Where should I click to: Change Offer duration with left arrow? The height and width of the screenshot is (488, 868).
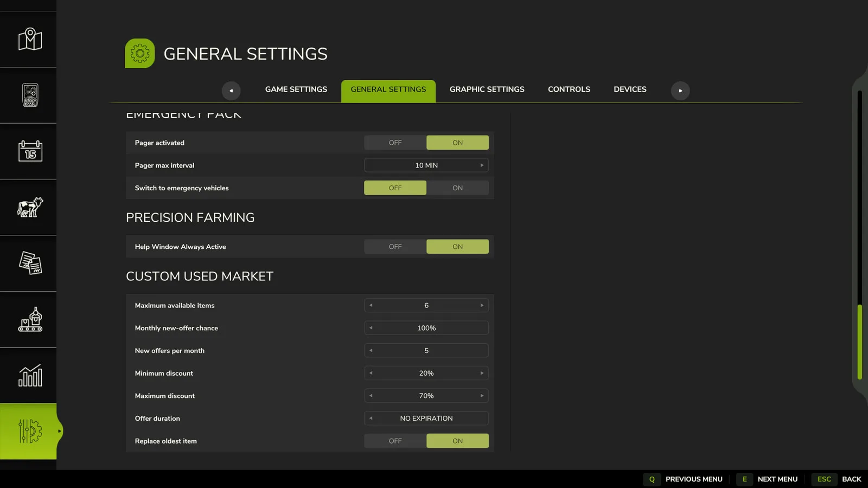tap(371, 418)
